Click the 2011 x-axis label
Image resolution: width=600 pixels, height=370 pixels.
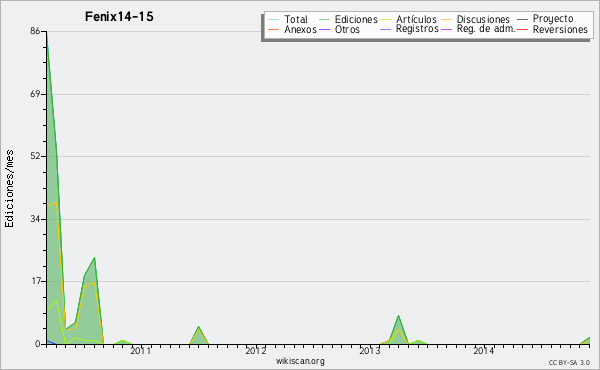pyautogui.click(x=140, y=350)
